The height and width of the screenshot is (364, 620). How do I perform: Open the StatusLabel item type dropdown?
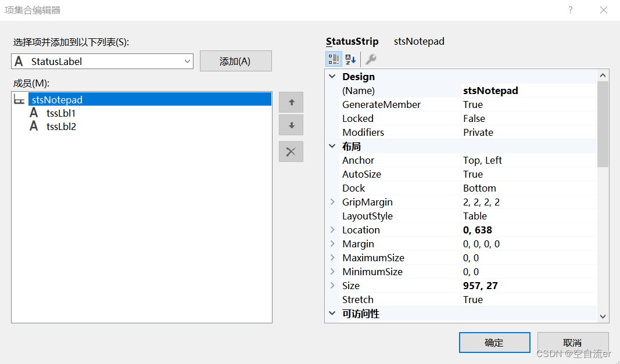[187, 61]
